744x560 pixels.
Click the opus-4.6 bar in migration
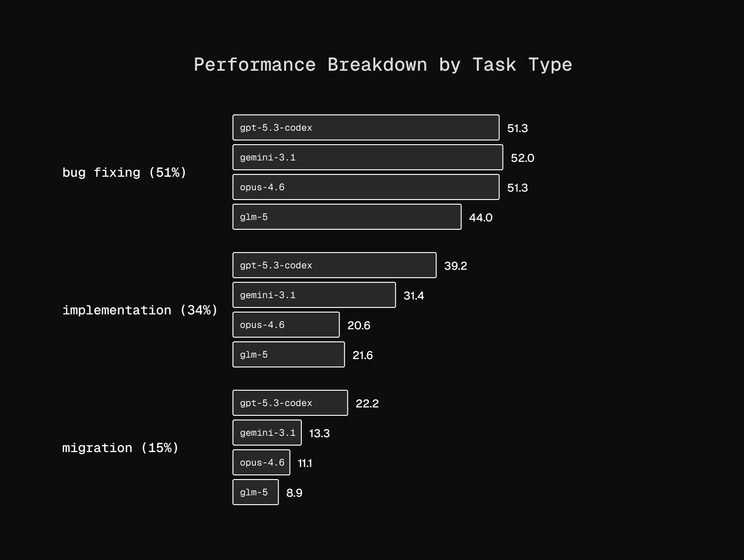click(x=261, y=462)
